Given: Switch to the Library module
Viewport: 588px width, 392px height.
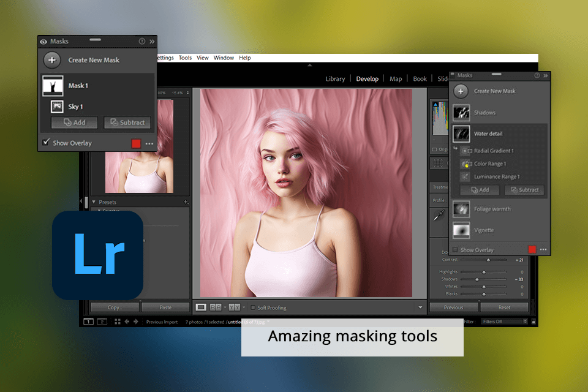Looking at the screenshot, I should pos(335,79).
